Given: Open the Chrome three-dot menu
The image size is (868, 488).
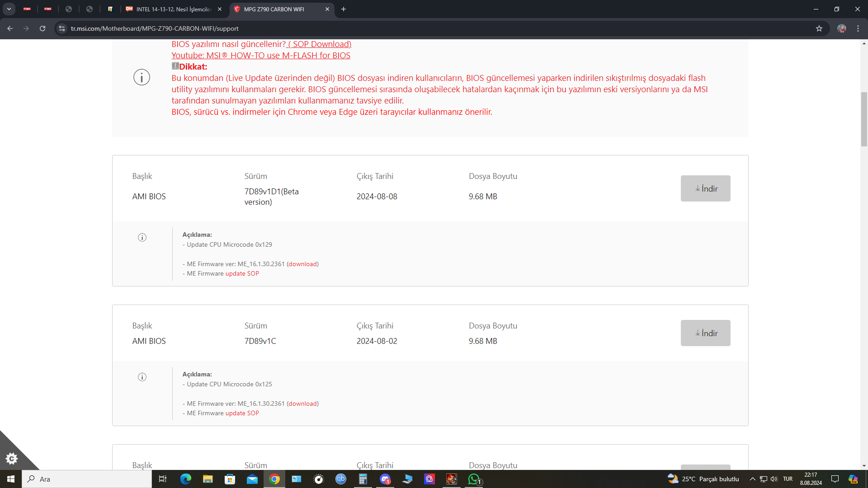Looking at the screenshot, I should tap(858, 28).
